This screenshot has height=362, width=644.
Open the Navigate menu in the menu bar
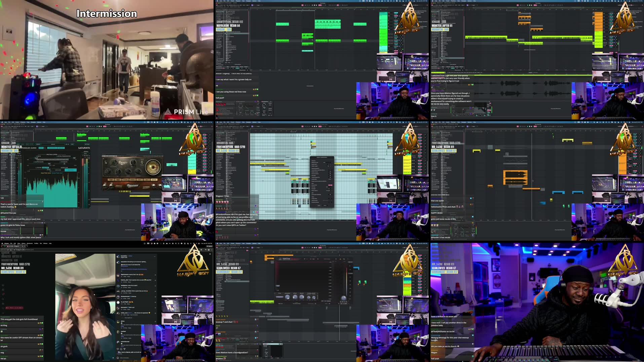point(248,1)
